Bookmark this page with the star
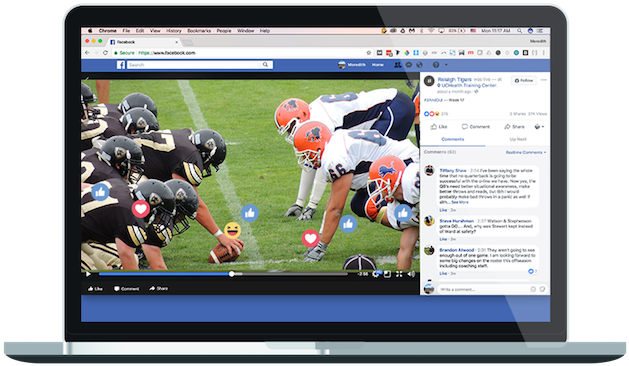 (369, 53)
